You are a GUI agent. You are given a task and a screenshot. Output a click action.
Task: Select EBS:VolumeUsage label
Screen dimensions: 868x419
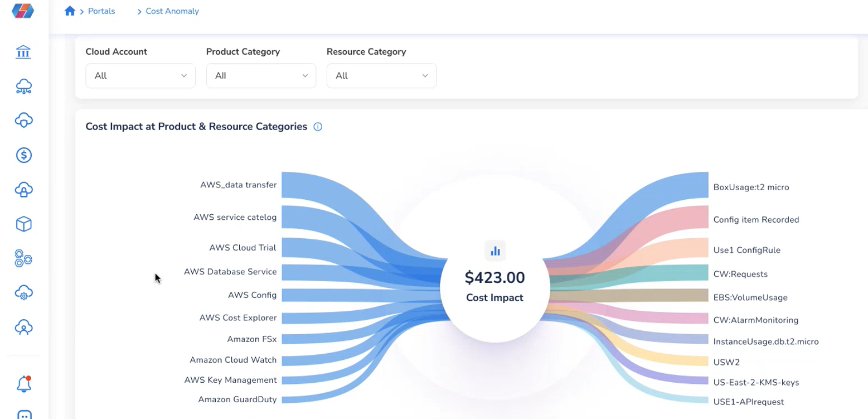[750, 297]
